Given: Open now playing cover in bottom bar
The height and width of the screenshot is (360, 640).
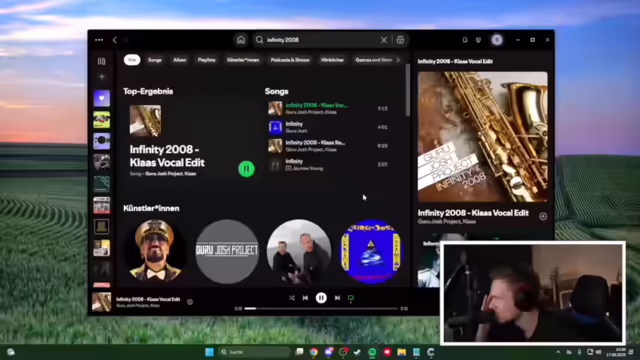Looking at the screenshot, I should click(x=102, y=302).
